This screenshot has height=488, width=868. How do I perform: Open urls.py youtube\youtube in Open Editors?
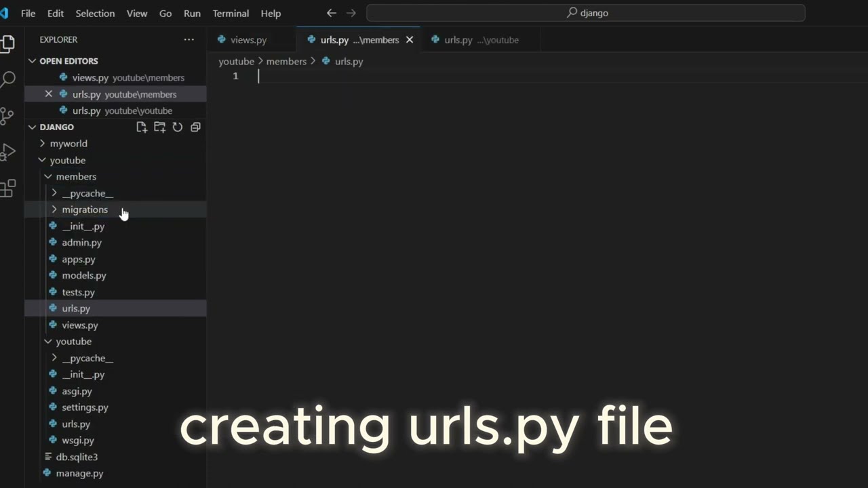coord(115,110)
